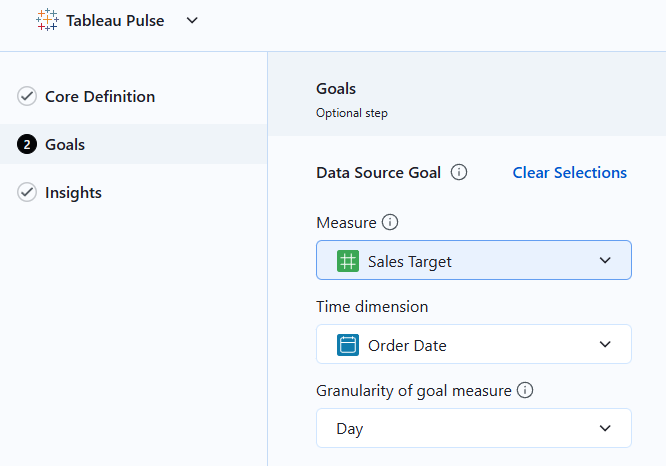Click the Optional step subtitle

(x=352, y=113)
